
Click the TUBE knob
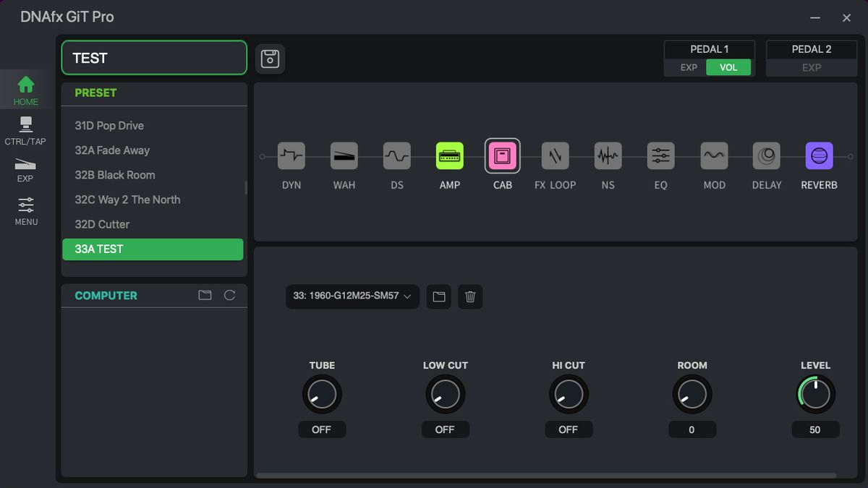(322, 395)
